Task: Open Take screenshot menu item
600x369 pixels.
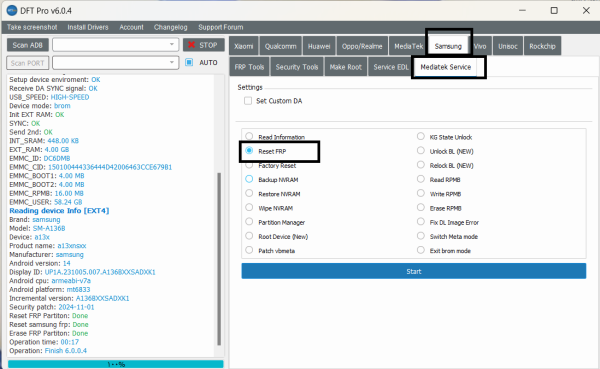Action: 32,27
